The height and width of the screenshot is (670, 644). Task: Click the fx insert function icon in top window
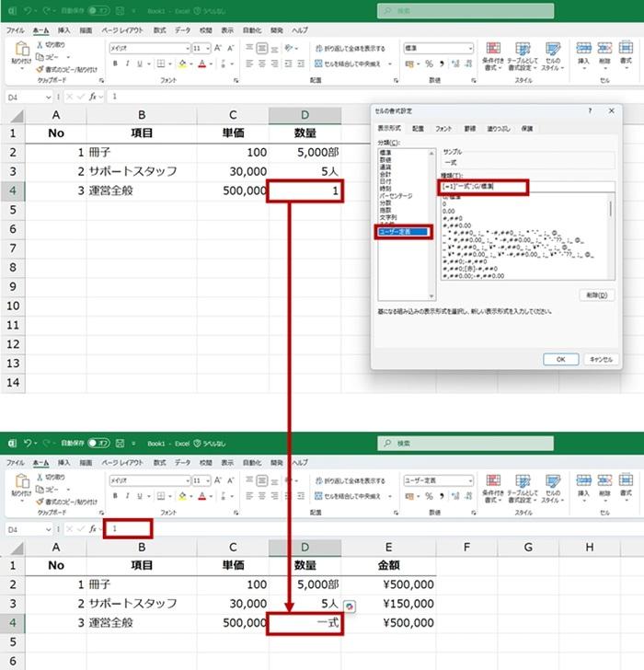[93, 97]
